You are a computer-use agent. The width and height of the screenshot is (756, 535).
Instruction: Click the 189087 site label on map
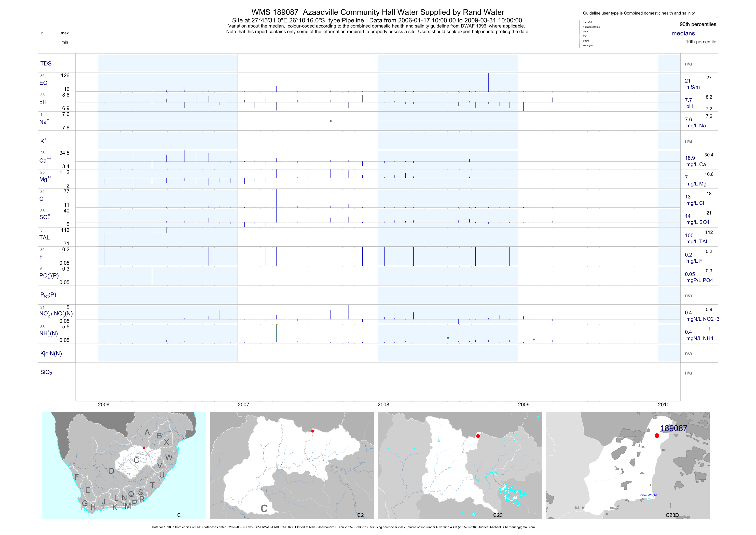click(x=673, y=428)
